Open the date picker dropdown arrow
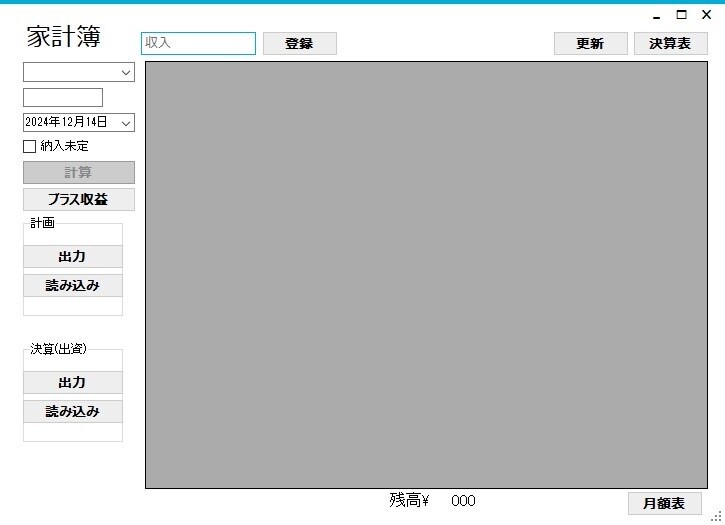Image resolution: width=725 pixels, height=525 pixels. coord(126,123)
